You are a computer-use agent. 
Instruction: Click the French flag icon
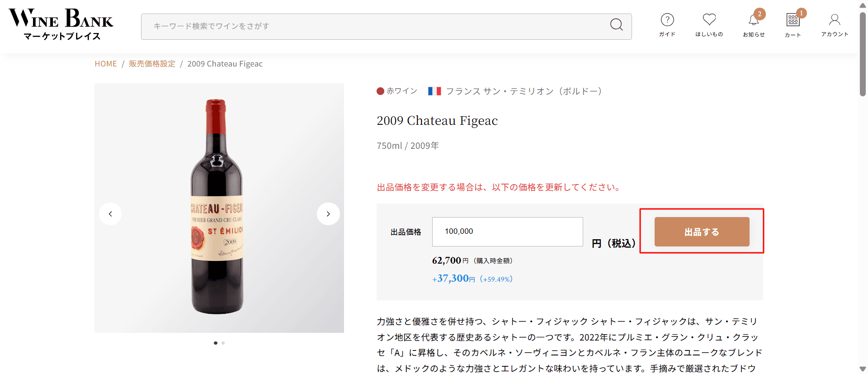434,91
